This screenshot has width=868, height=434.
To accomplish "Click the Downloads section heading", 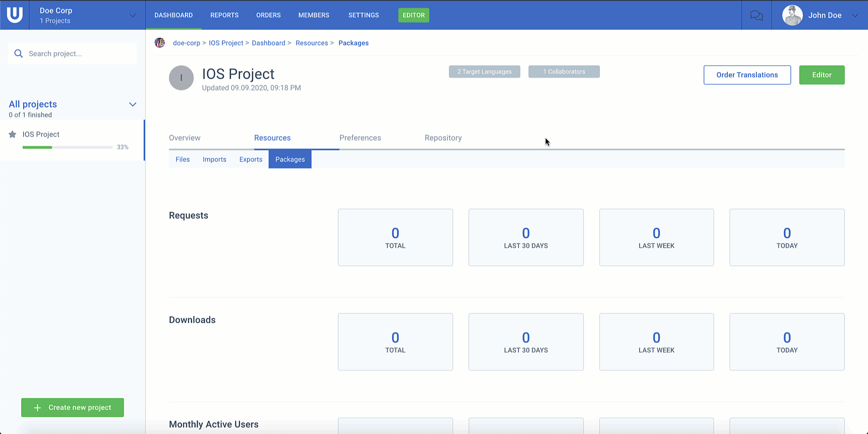I will coord(192,320).
